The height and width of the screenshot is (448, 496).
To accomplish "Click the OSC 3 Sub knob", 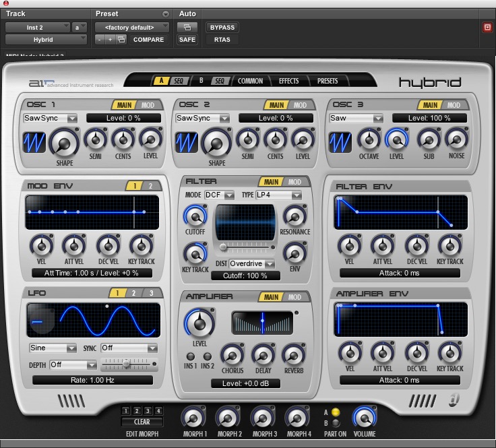I will [429, 139].
